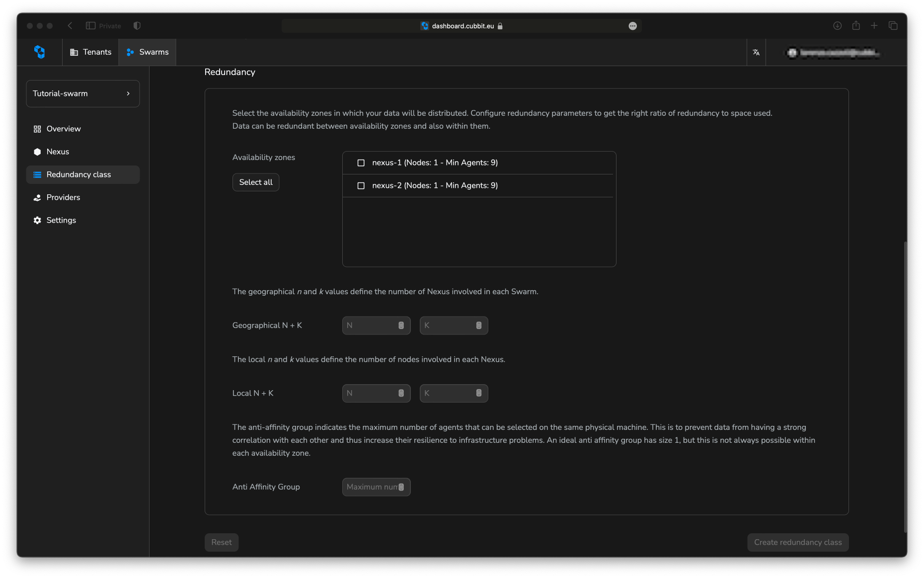Click the Select all button
This screenshot has width=924, height=578.
click(x=256, y=182)
